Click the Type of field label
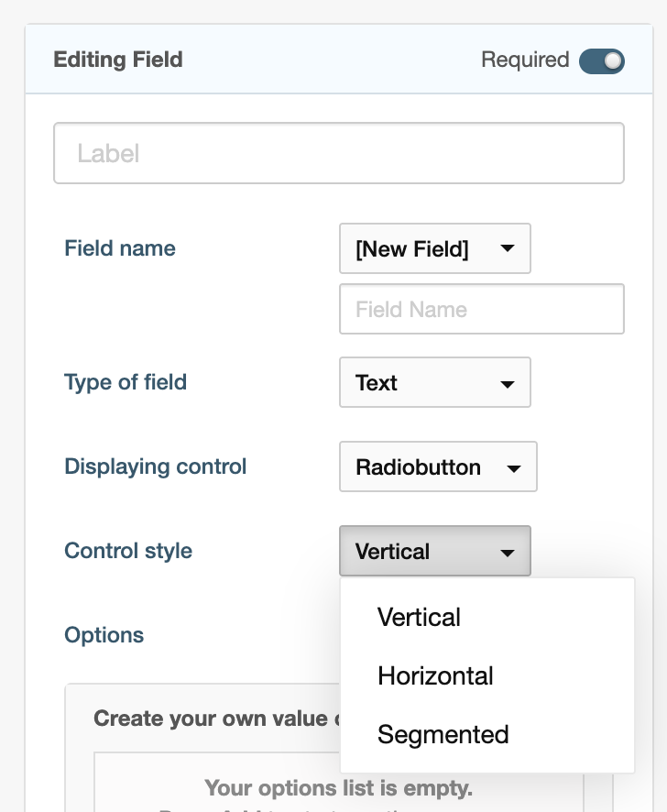667x812 pixels. [126, 383]
